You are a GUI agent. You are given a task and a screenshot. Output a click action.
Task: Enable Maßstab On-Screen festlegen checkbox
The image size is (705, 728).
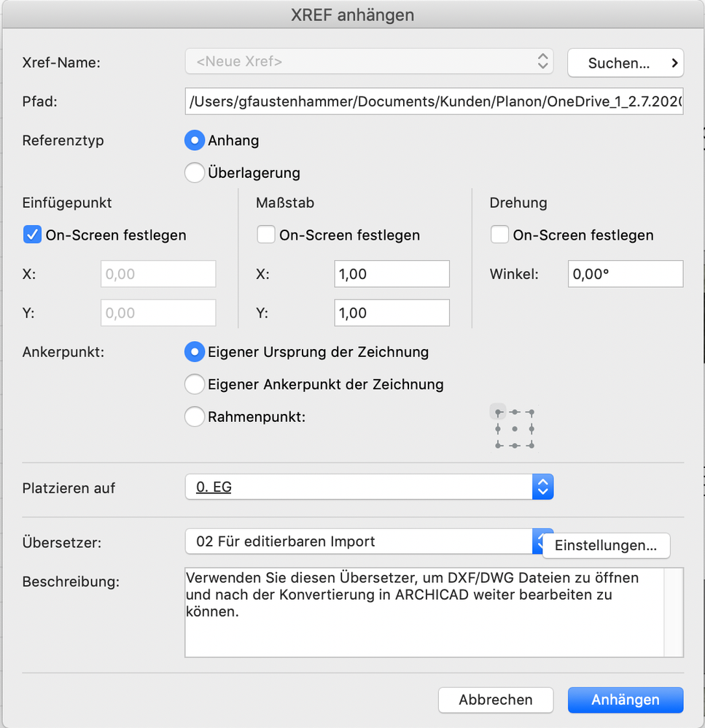266,235
